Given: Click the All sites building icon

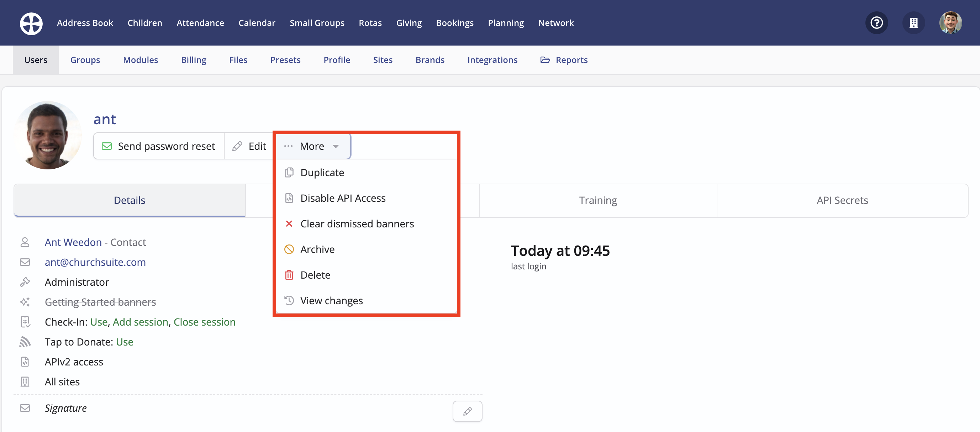Looking at the screenshot, I should [x=25, y=381].
